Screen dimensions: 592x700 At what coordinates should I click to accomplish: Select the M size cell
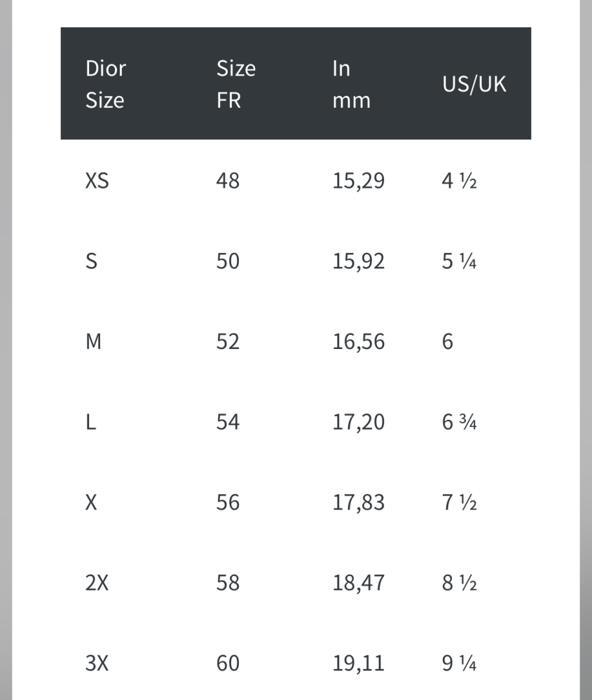click(93, 341)
